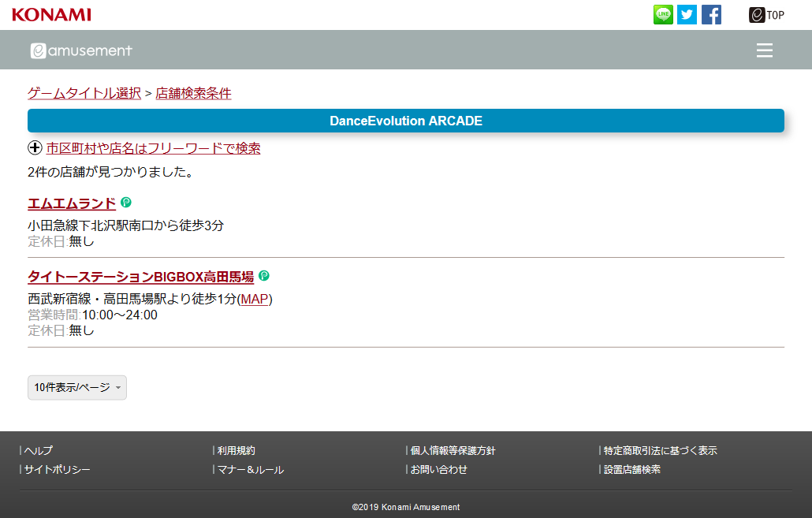Select 定休日:無し under エムエムランド

click(61, 241)
